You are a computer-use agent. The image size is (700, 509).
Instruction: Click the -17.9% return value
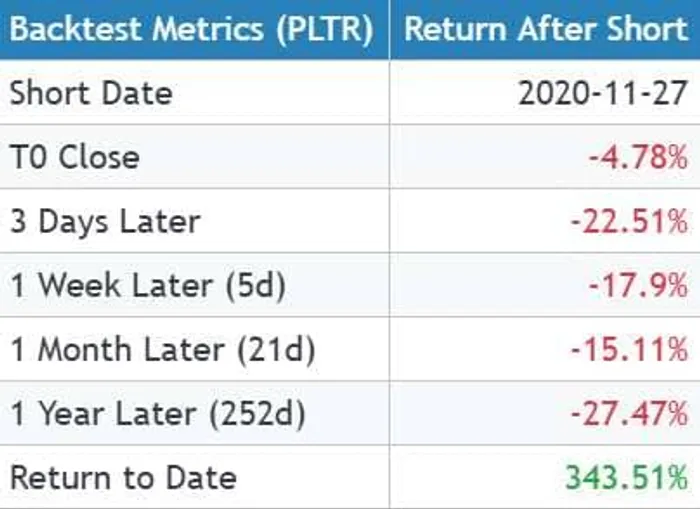point(638,285)
